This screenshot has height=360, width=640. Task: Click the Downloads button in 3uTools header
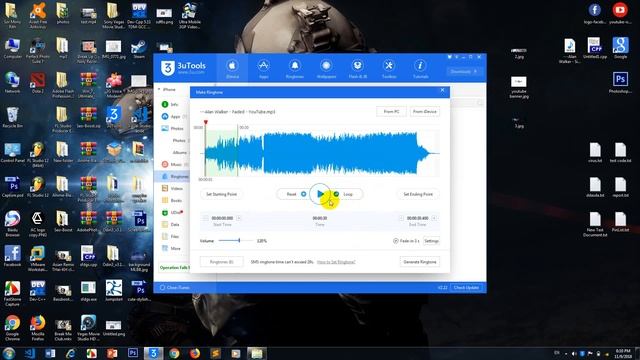point(463,71)
